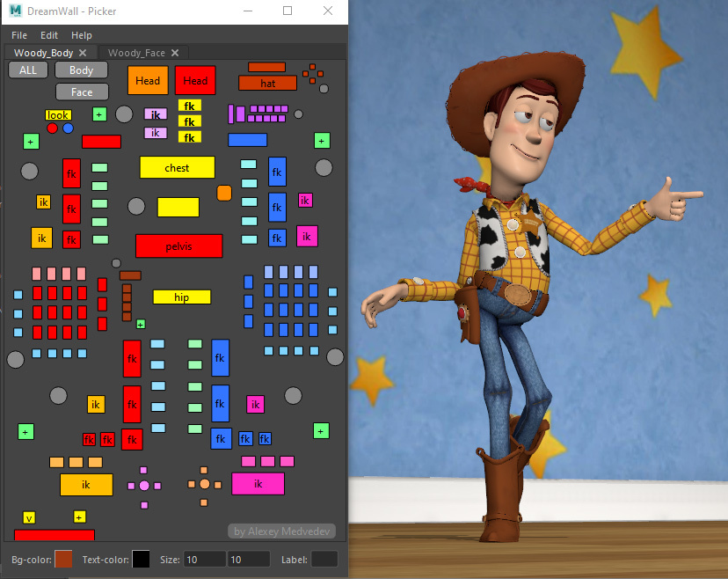Select the yellow chest control
This screenshot has width=728, height=579.
click(x=178, y=167)
